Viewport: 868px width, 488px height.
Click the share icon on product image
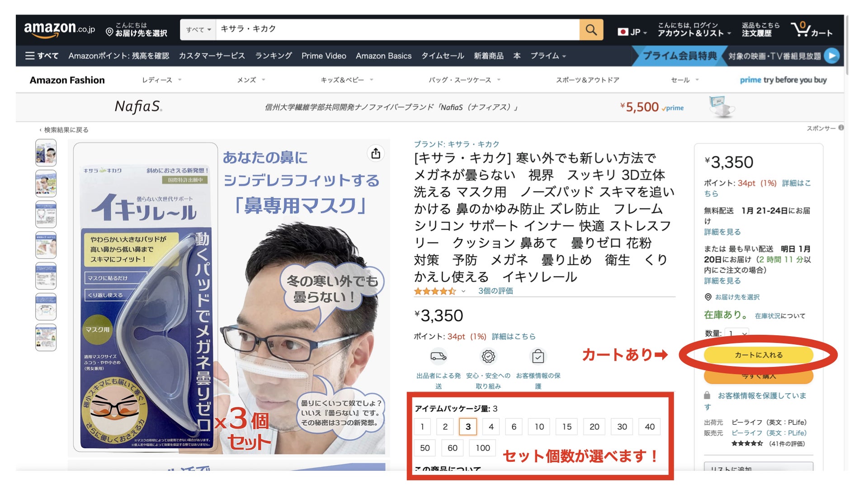[x=376, y=154]
